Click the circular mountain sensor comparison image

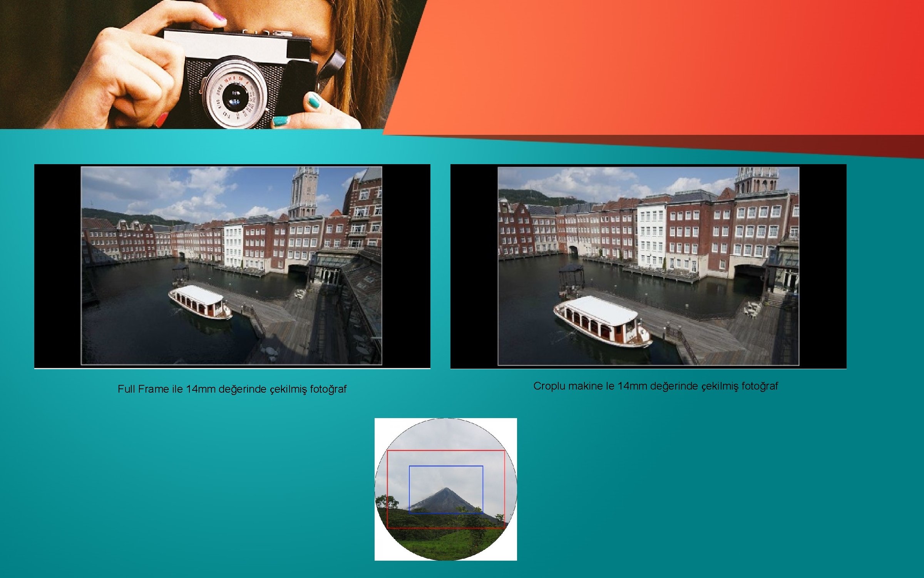coord(446,489)
